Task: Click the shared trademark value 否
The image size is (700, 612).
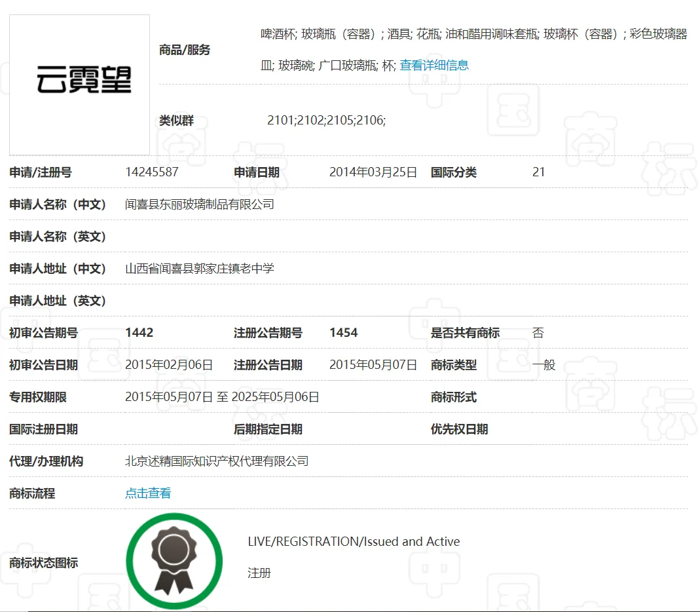Action: (538, 333)
